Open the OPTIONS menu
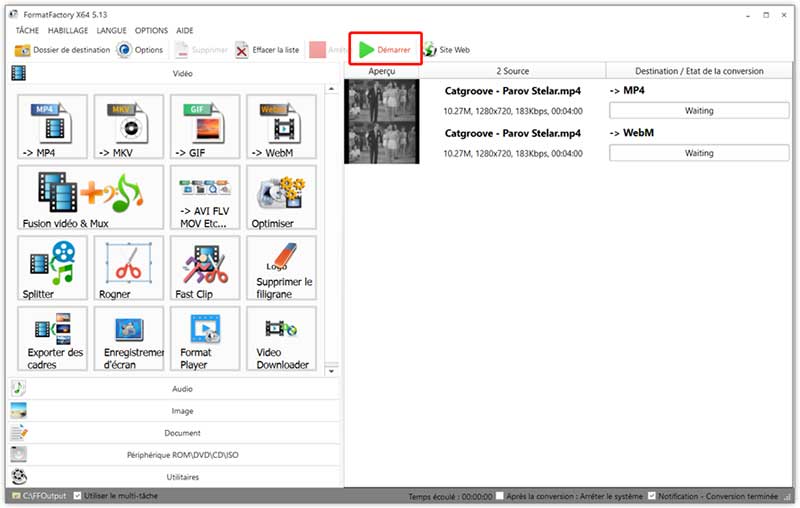The width and height of the screenshot is (800, 508). pos(151,31)
